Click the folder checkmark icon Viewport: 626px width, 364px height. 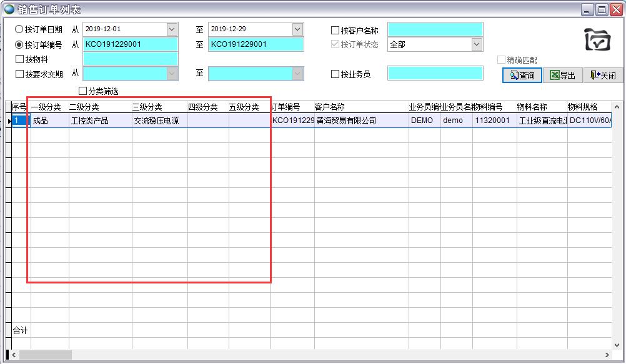[x=597, y=40]
